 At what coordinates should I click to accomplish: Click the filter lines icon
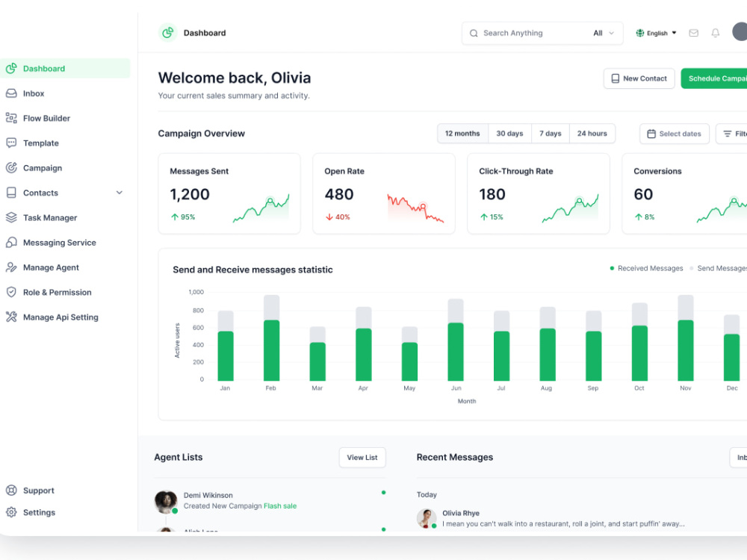pyautogui.click(x=728, y=134)
